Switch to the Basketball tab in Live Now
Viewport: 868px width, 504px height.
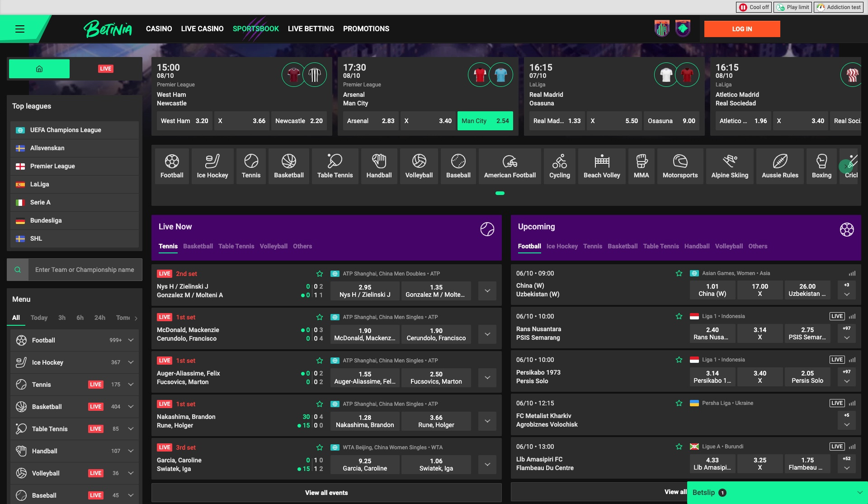[198, 246]
